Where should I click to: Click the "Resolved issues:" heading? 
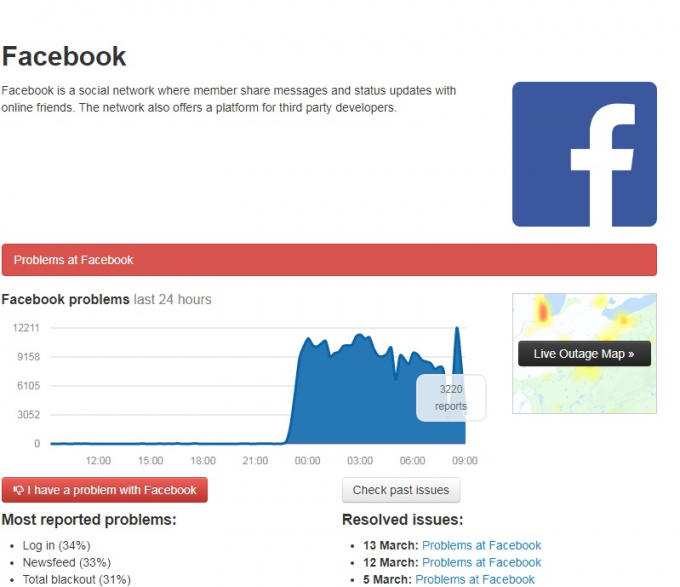tap(402, 520)
